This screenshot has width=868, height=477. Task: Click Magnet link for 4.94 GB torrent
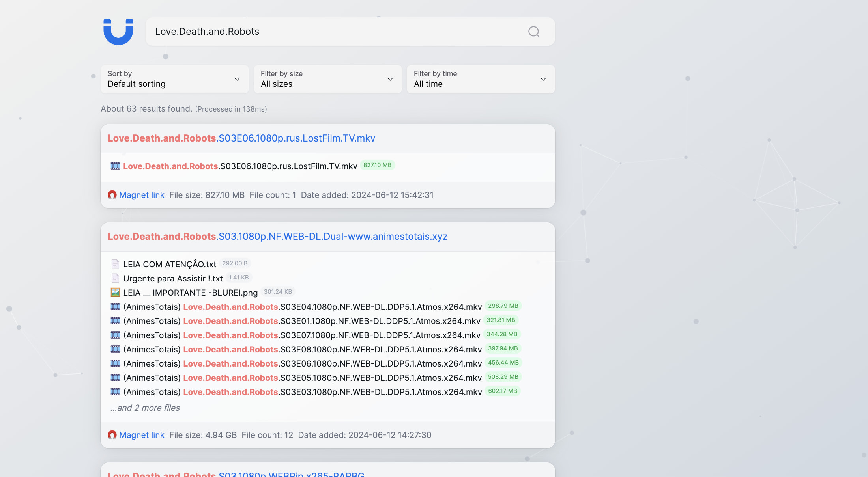point(142,435)
